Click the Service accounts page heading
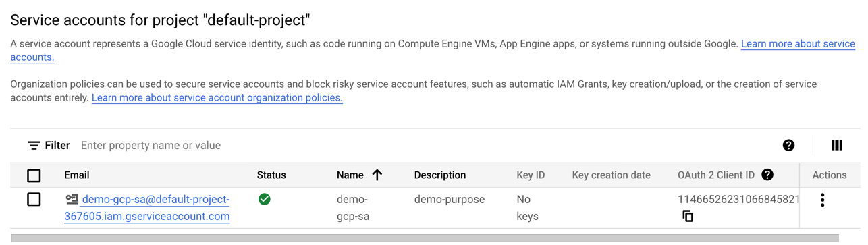Image resolution: width=868 pixels, height=245 pixels. pos(160,20)
